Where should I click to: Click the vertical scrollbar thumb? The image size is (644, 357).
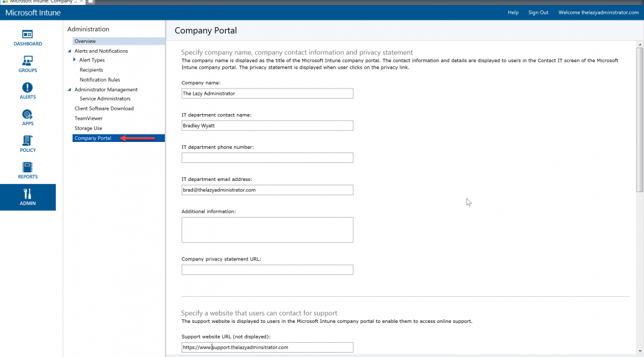(640, 120)
